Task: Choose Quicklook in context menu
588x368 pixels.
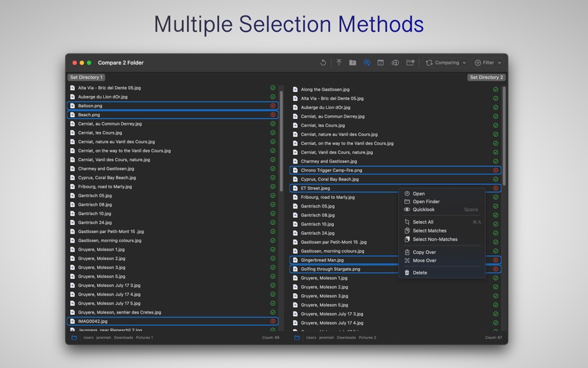Action: [442, 209]
